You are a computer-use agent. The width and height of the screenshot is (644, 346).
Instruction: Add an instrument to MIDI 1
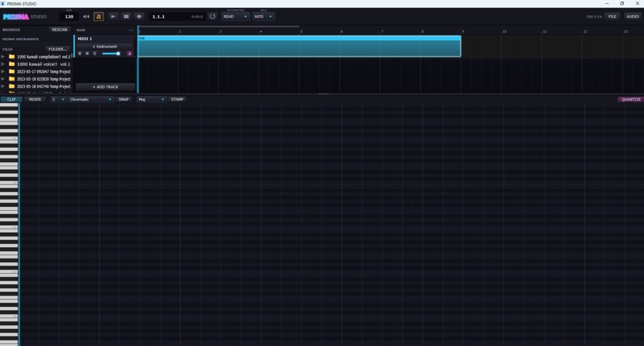pos(105,47)
